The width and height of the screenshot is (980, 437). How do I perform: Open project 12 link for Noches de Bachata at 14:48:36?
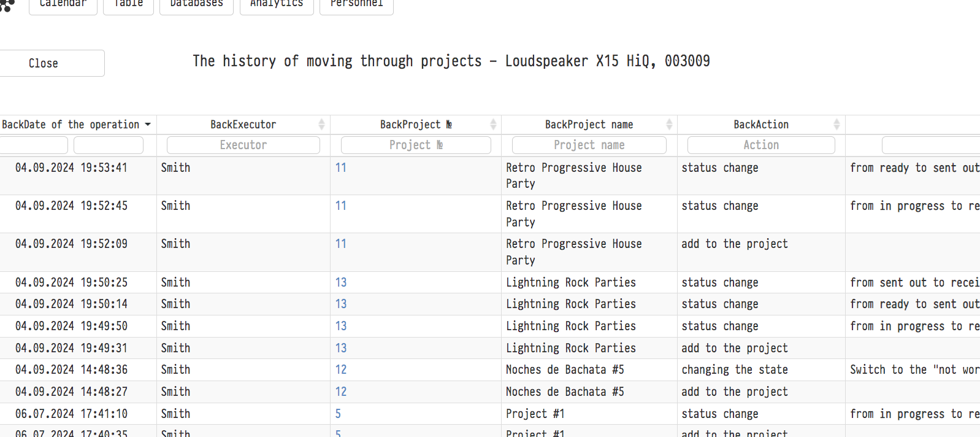point(341,369)
